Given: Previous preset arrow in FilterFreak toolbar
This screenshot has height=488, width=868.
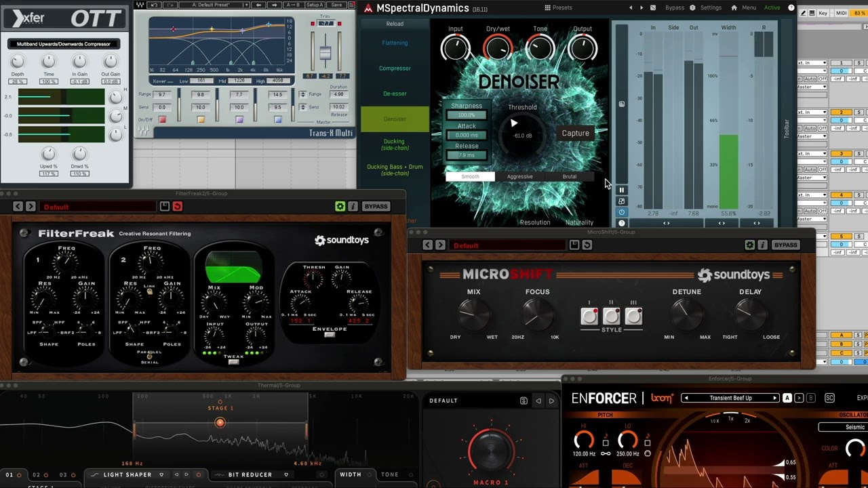Looking at the screenshot, I should [x=18, y=206].
